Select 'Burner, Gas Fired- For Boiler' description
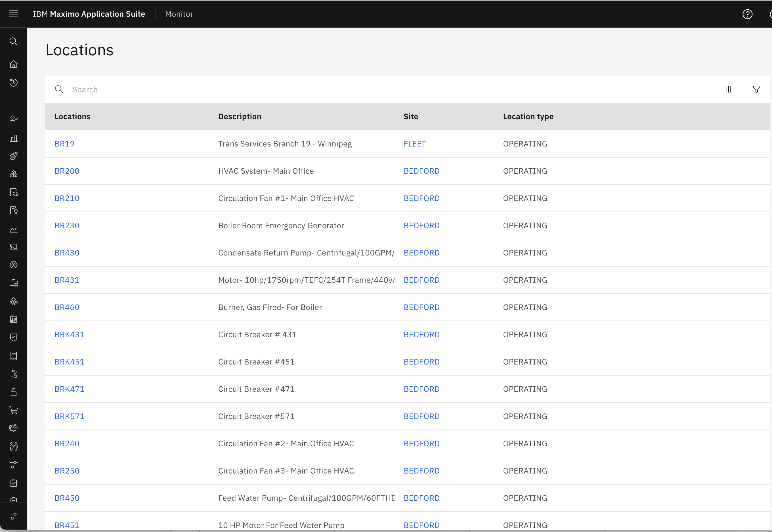 tap(270, 307)
